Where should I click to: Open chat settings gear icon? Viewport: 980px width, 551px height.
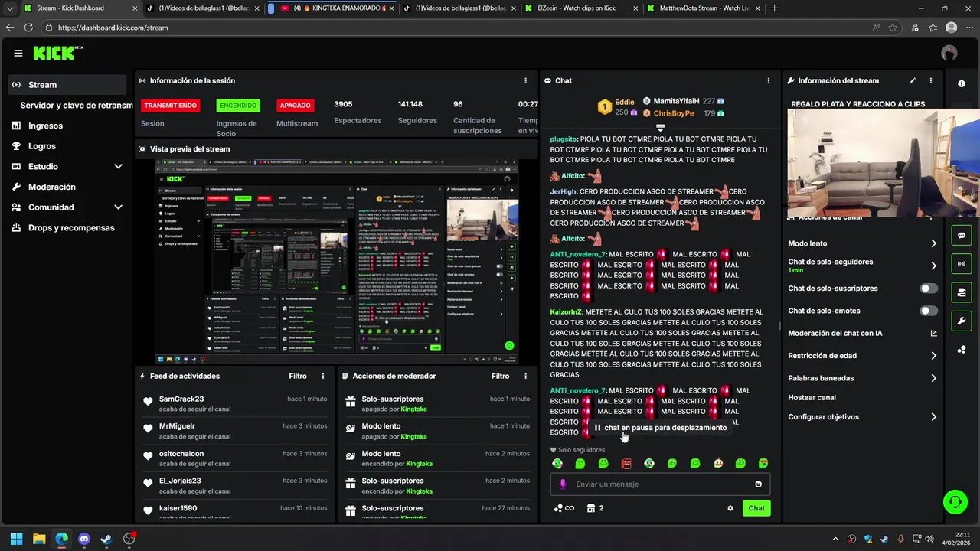[730, 508]
